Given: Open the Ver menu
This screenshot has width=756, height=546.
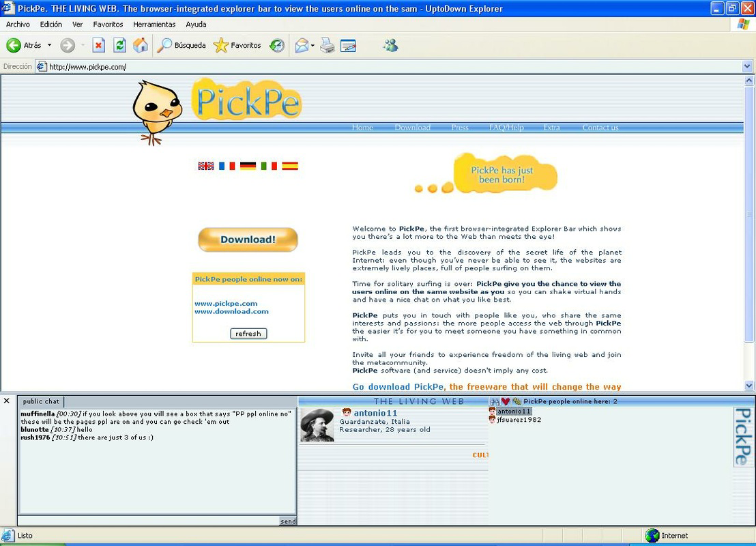Looking at the screenshot, I should pyautogui.click(x=77, y=24).
